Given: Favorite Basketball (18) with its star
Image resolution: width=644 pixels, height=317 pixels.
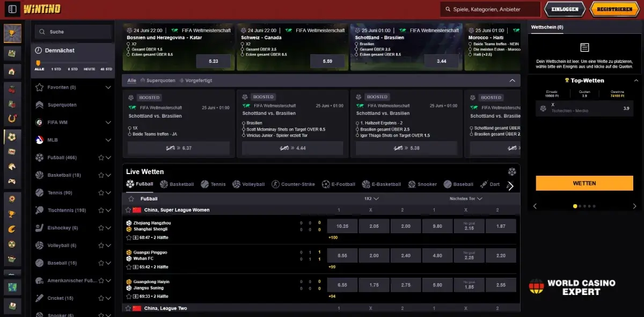Looking at the screenshot, I should (x=101, y=175).
